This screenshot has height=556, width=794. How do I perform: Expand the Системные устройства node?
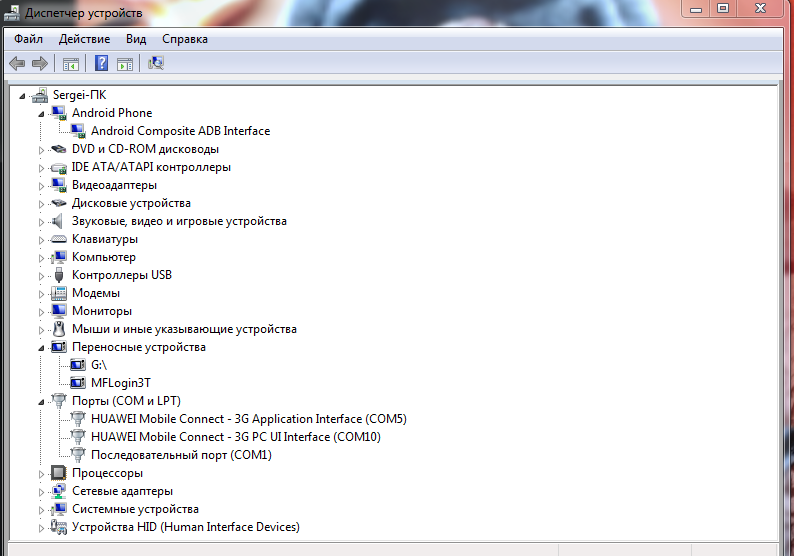coord(42,510)
